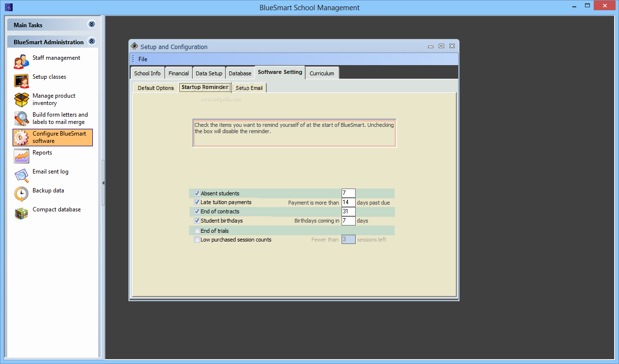The height and width of the screenshot is (364, 619).
Task: Click the Configure BlueSmart software gear icon
Action: tap(21, 138)
